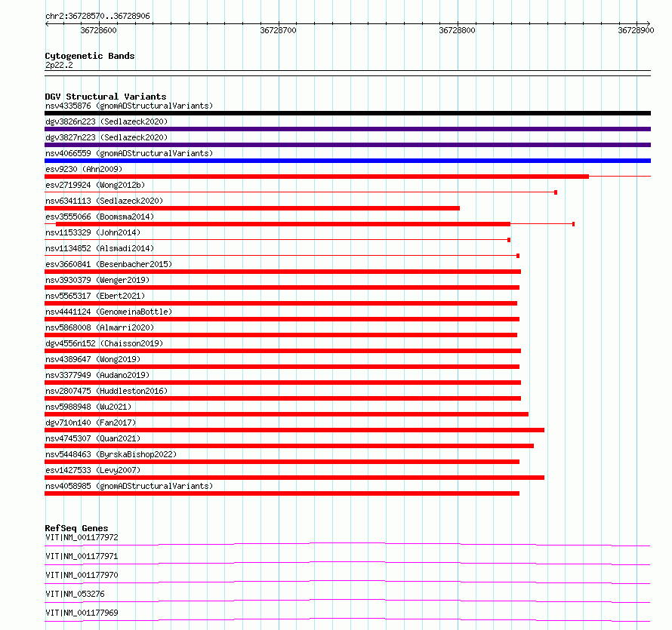
Task: Click nsv4389647 (Wong2019) label
Action: tap(93, 359)
